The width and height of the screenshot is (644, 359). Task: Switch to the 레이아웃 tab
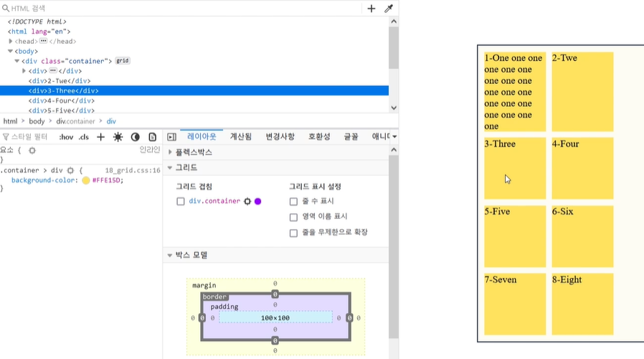point(202,136)
